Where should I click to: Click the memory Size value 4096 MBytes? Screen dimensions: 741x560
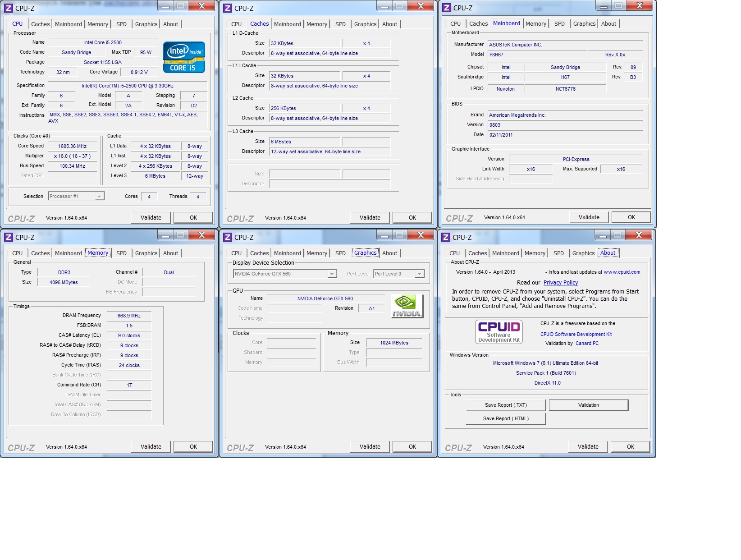pyautogui.click(x=64, y=283)
